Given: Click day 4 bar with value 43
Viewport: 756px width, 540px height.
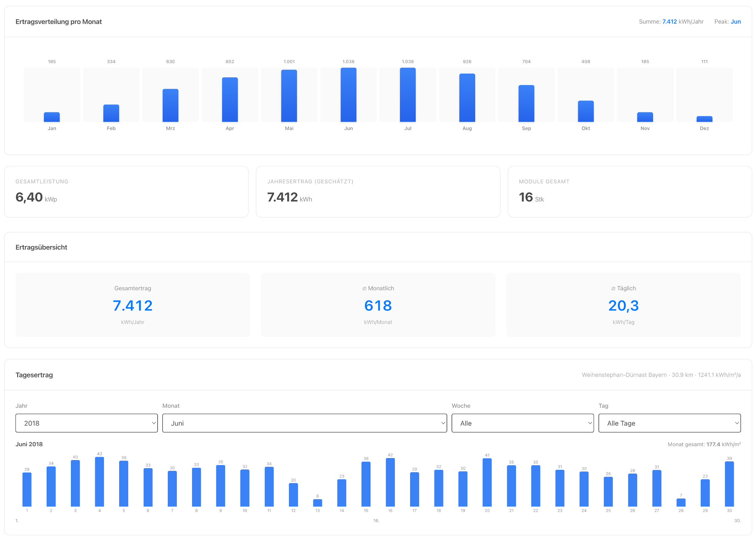Looking at the screenshot, I should (x=100, y=482).
